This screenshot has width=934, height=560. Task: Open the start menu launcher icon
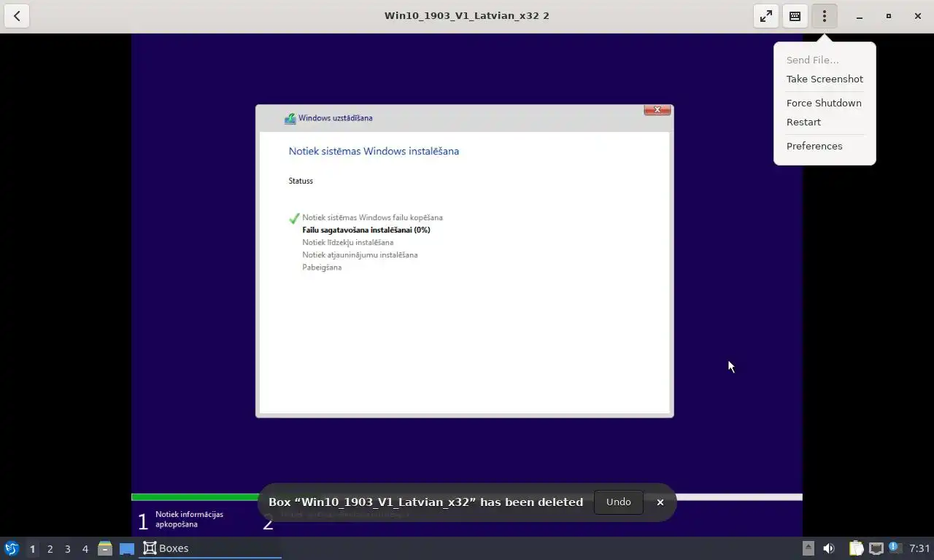coord(12,548)
